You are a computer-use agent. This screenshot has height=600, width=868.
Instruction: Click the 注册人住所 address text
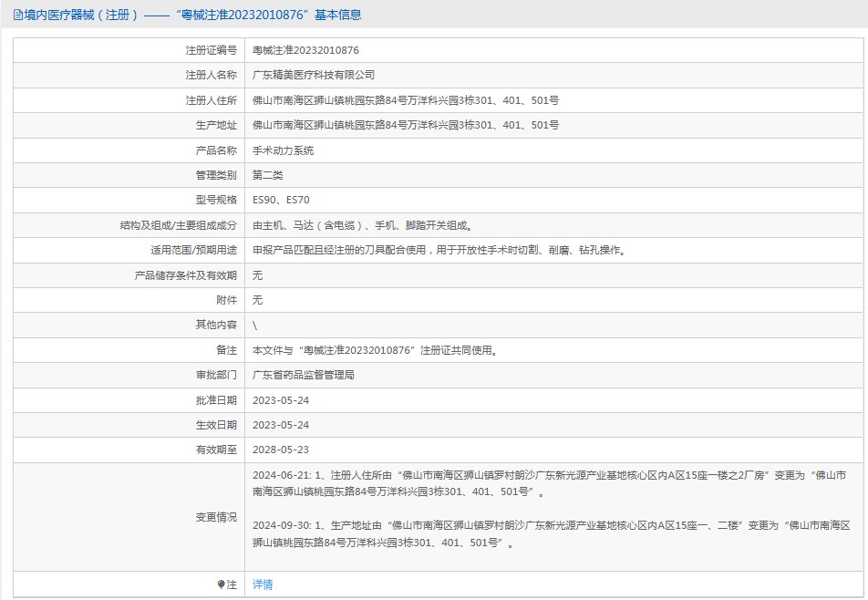[x=406, y=100]
